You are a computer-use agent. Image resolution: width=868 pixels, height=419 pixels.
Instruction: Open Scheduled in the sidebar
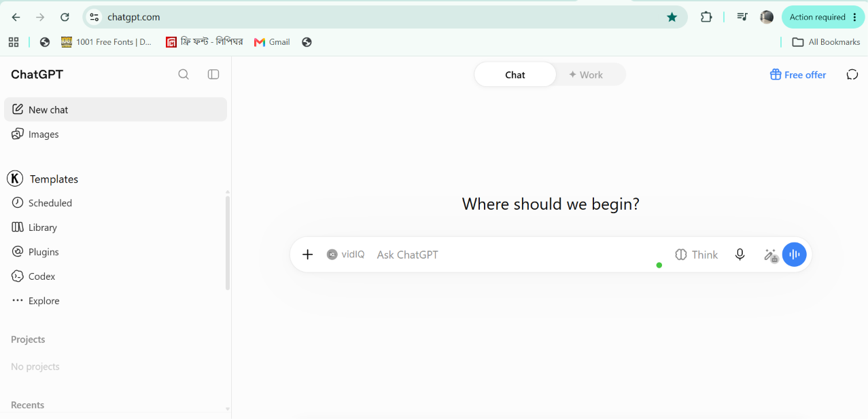116,203
